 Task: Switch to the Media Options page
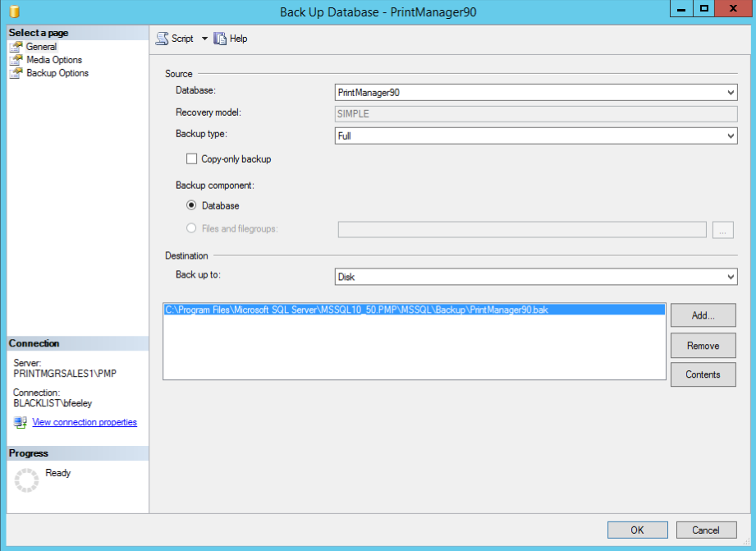coord(54,60)
